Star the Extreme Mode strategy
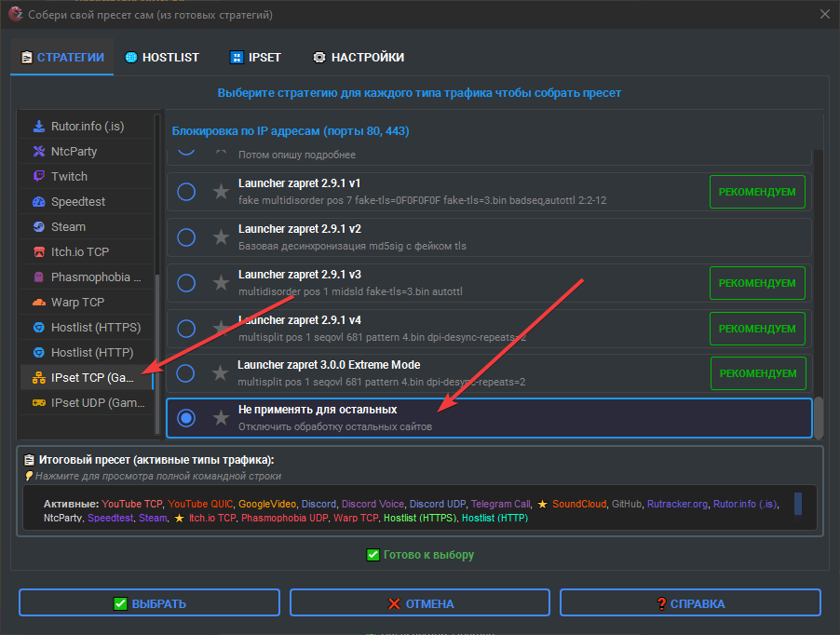Image resolution: width=840 pixels, height=635 pixels. 220,372
